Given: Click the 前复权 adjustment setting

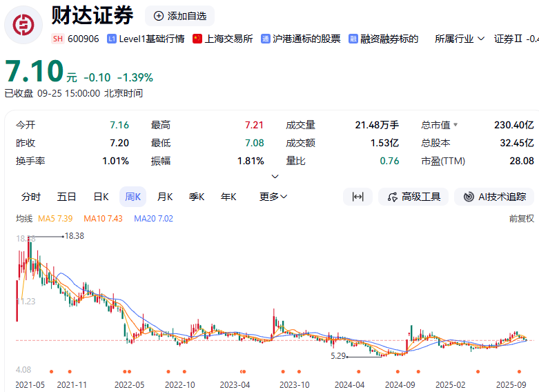Looking at the screenshot, I should (521, 218).
